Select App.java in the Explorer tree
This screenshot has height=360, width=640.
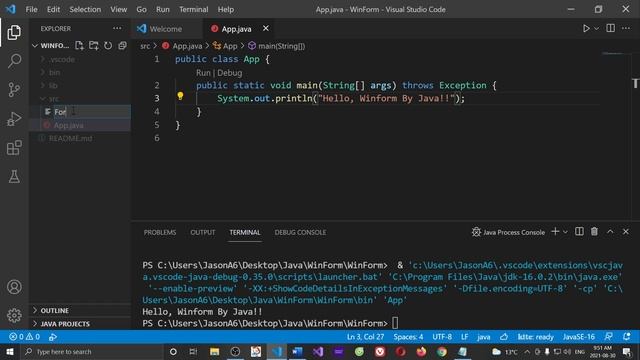pos(80,125)
